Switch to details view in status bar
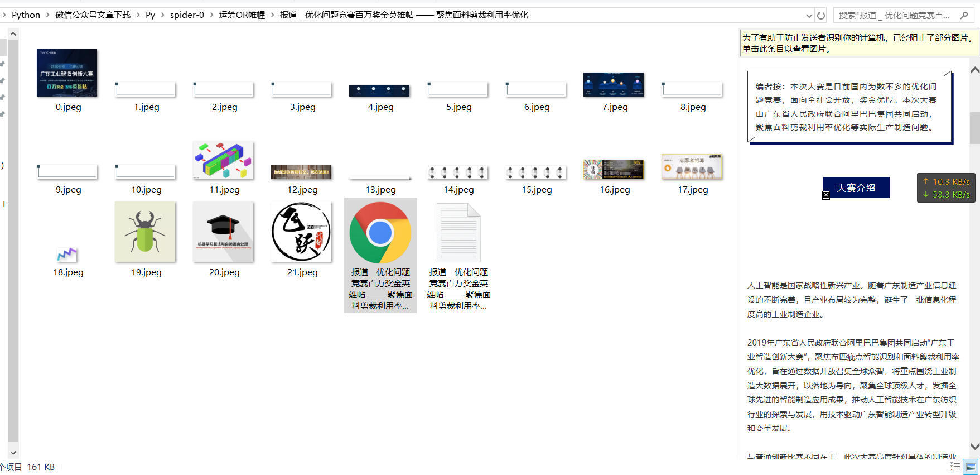The width and height of the screenshot is (980, 475). click(x=955, y=467)
